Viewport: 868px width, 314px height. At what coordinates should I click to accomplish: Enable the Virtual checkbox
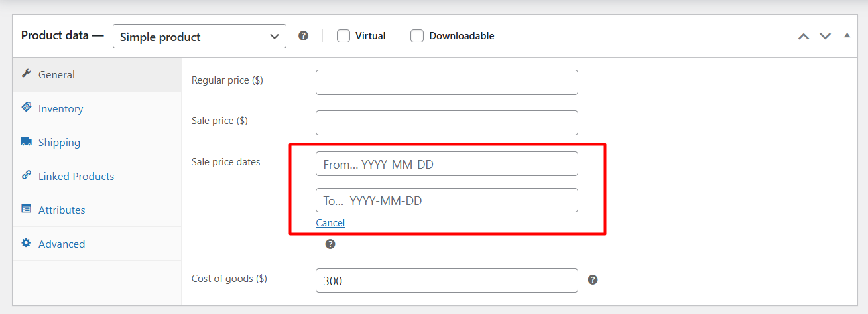343,36
